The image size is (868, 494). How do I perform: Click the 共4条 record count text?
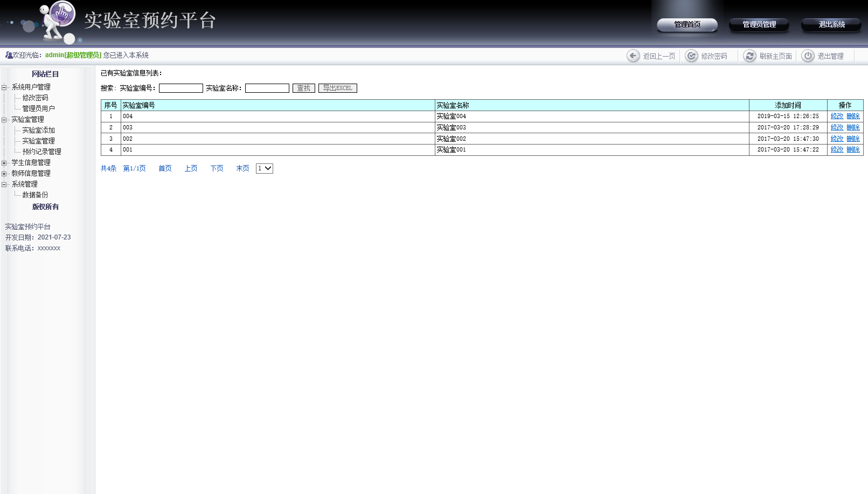point(108,168)
